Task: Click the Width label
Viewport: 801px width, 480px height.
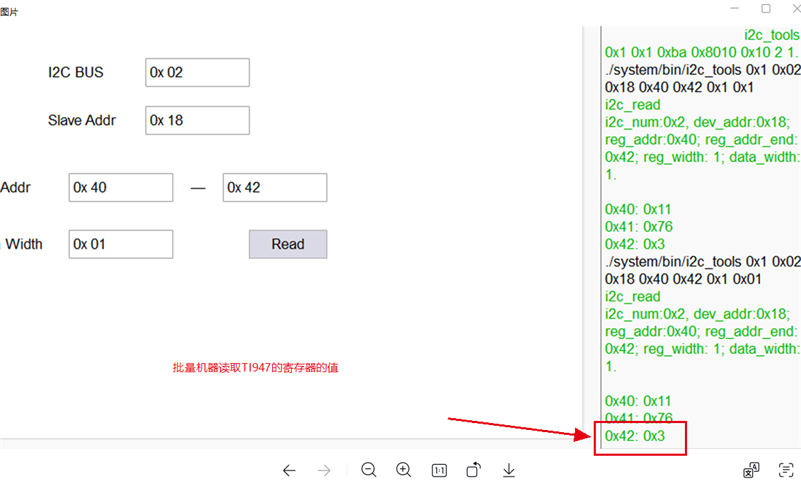Action: [24, 244]
